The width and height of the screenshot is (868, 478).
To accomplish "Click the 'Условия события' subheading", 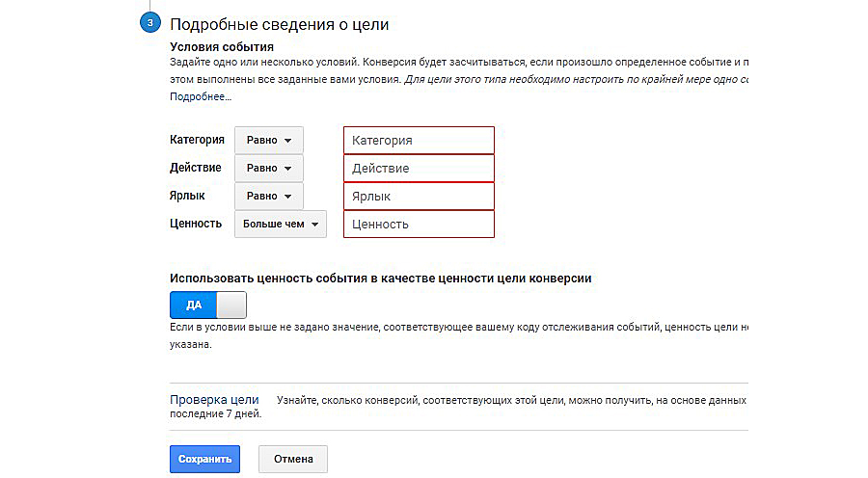I will coord(221,45).
